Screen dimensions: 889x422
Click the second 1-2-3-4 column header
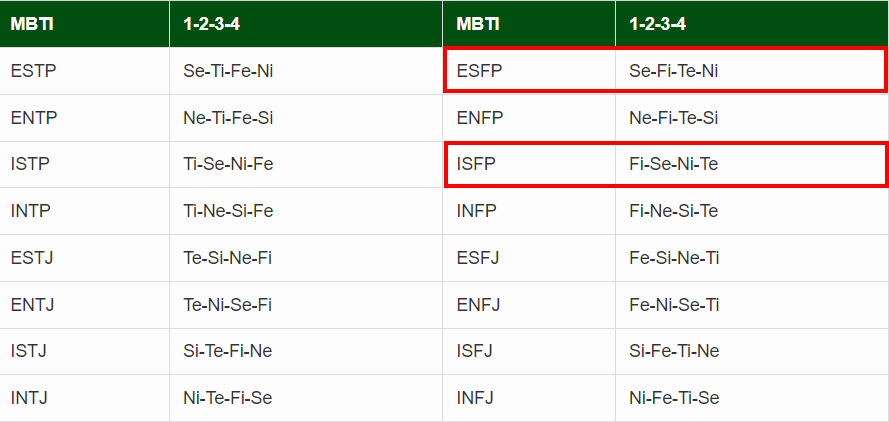752,24
